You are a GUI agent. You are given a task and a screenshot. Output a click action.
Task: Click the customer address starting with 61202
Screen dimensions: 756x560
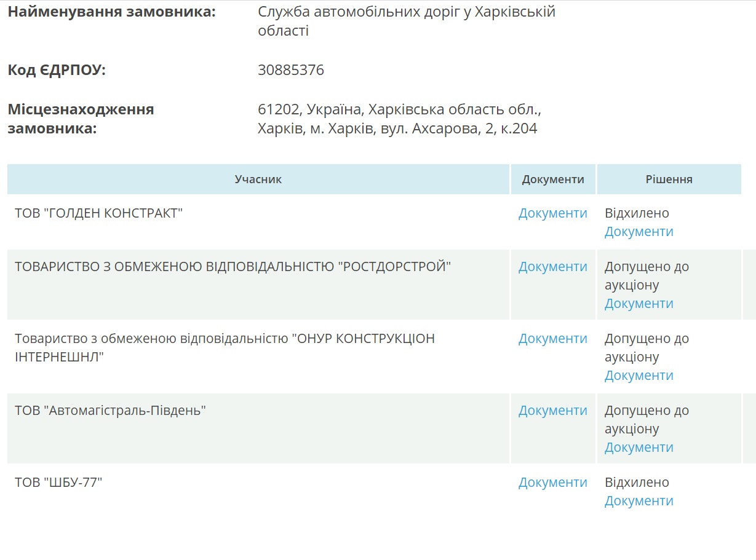tap(399, 119)
